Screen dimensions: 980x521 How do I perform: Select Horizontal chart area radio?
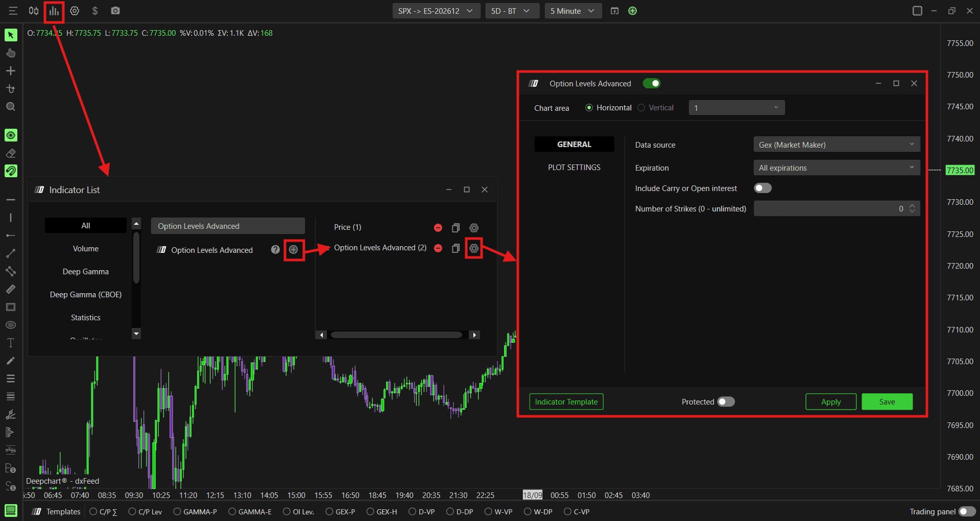point(589,108)
